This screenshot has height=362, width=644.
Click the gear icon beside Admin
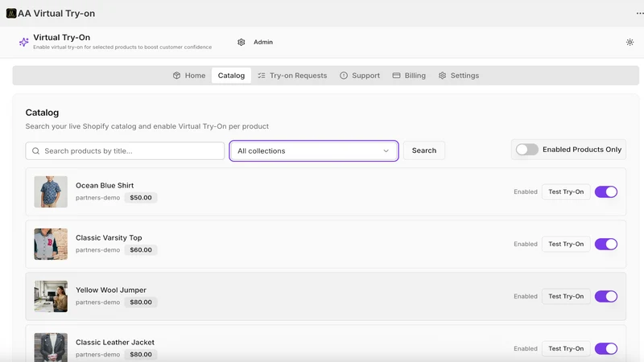(241, 42)
